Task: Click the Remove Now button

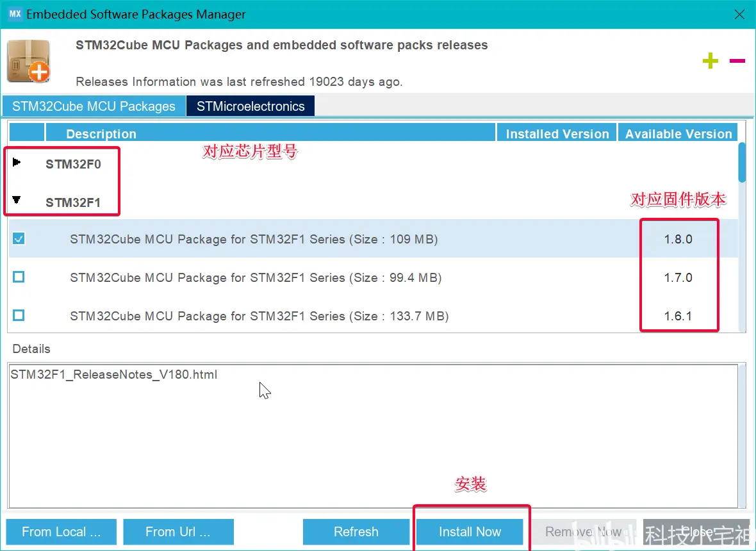Action: coord(584,532)
